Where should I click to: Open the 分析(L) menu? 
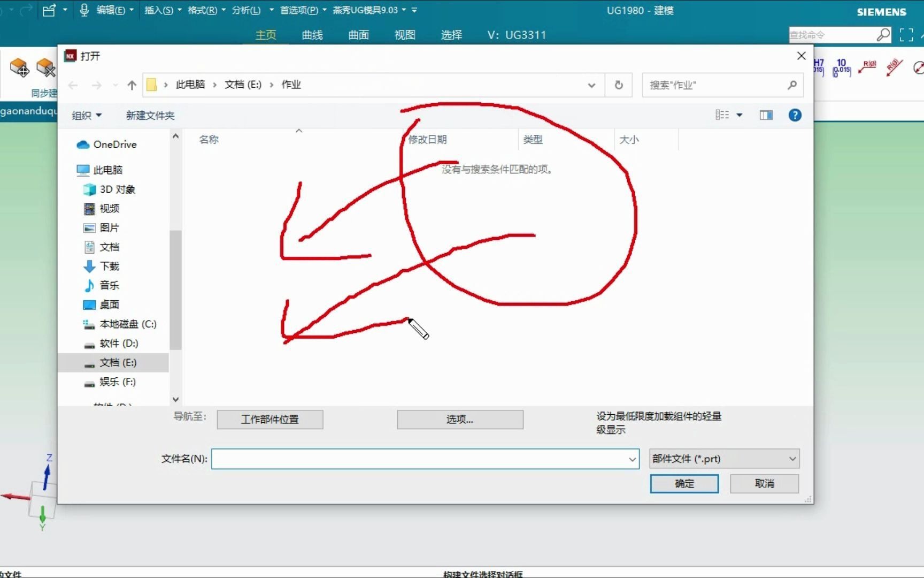pos(252,10)
